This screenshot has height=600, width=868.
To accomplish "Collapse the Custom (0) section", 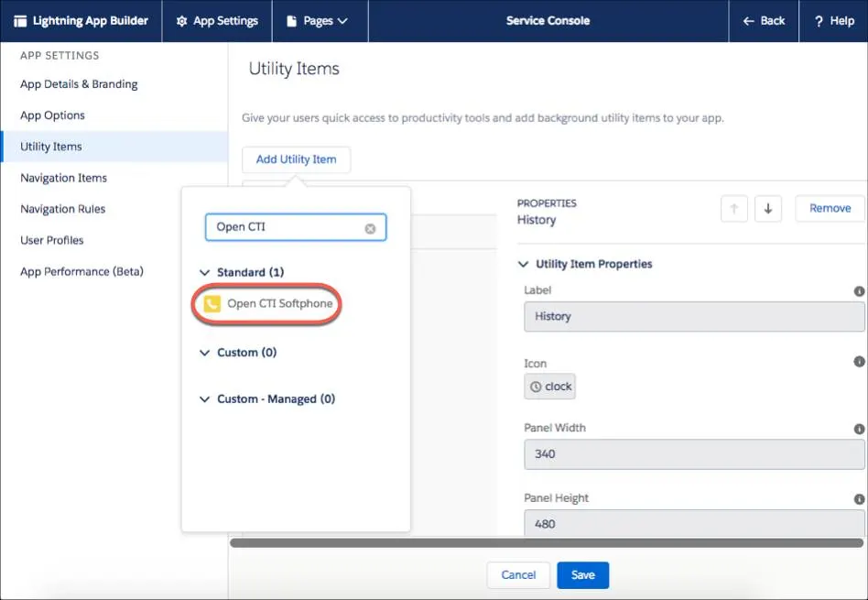I will click(x=204, y=353).
